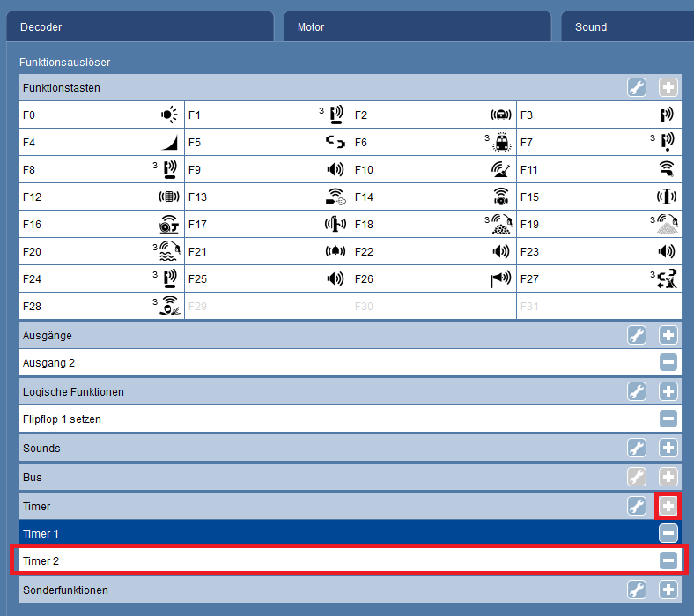Toggle function key F4 cell

[101, 142]
